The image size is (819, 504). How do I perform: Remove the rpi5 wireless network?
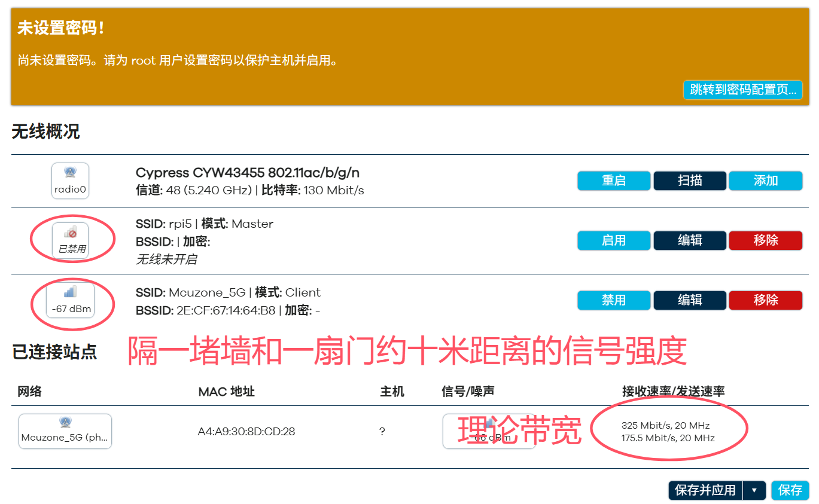coord(765,240)
